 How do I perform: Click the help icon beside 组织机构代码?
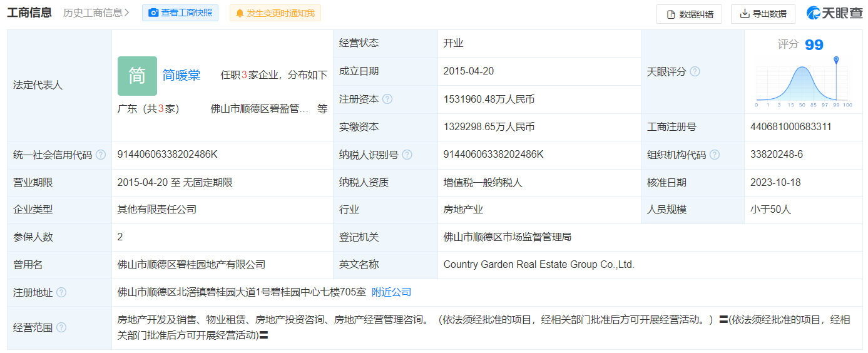point(715,155)
